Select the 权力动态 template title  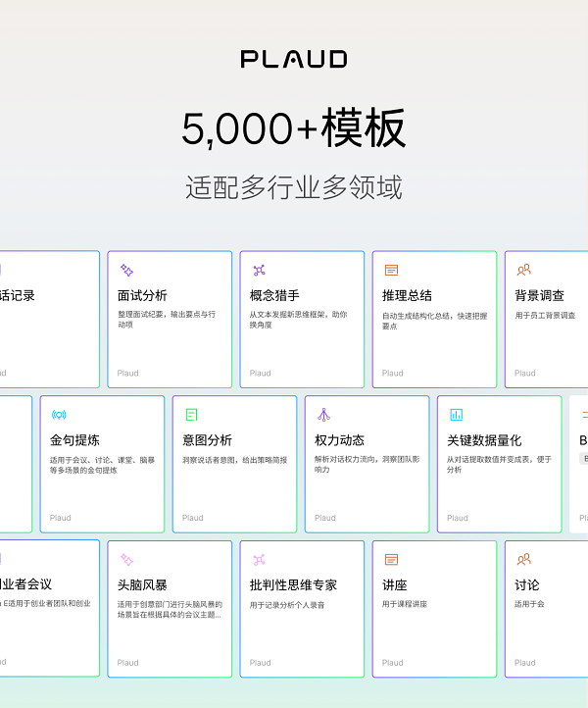point(339,440)
